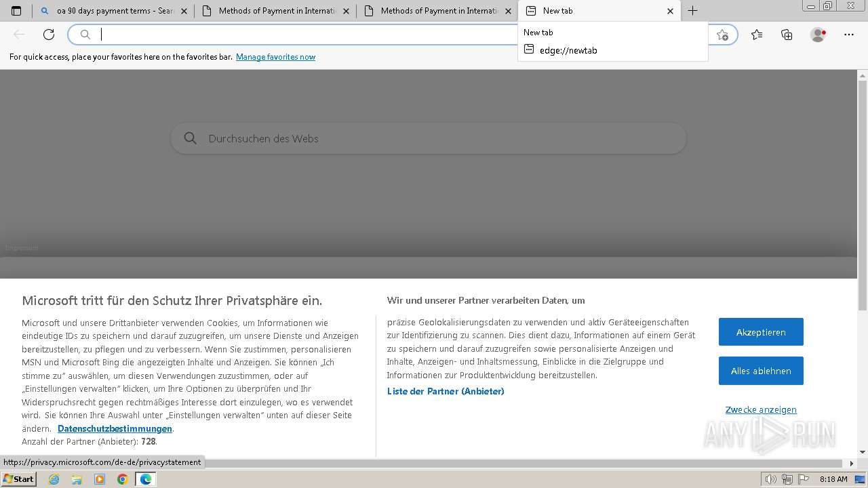This screenshot has height=488, width=868.
Task: Open Datenschutzbestimmungen link
Action: pyautogui.click(x=115, y=428)
